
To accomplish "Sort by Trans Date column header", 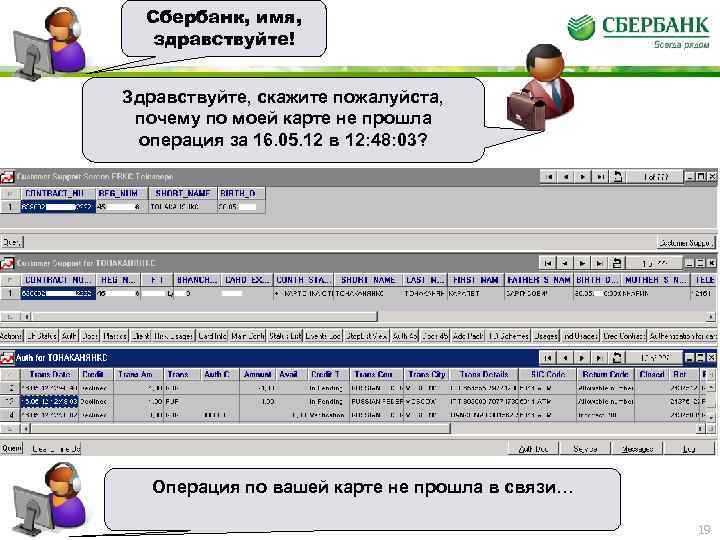I will 50,374.
